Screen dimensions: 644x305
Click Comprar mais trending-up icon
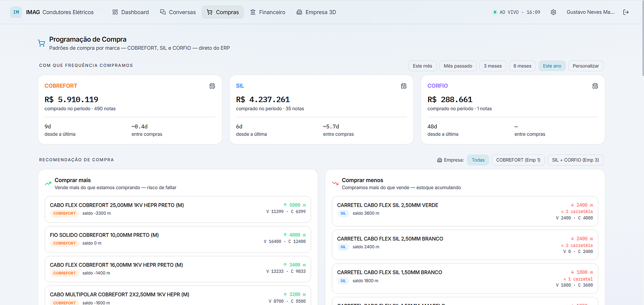48,184
